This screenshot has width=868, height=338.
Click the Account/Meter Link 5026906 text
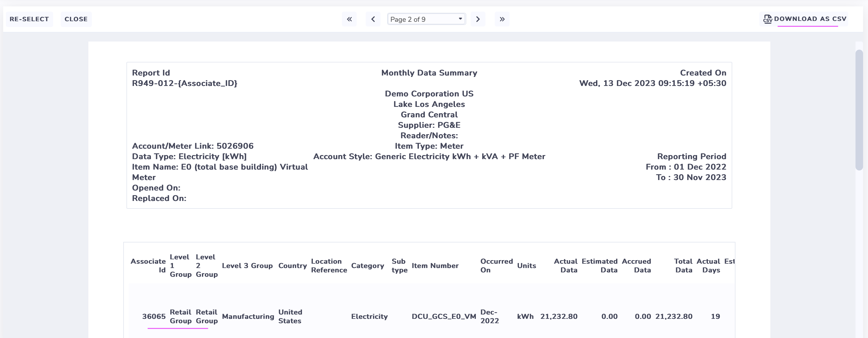[193, 146]
